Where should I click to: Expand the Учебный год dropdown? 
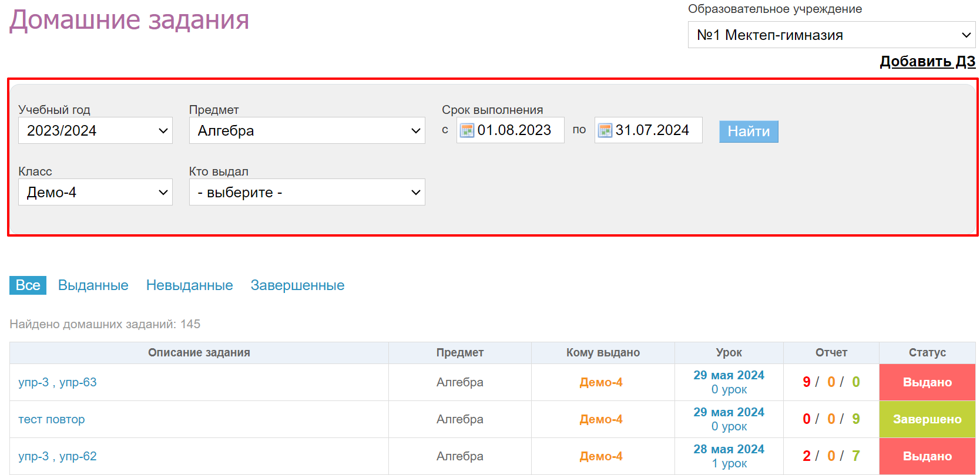95,130
